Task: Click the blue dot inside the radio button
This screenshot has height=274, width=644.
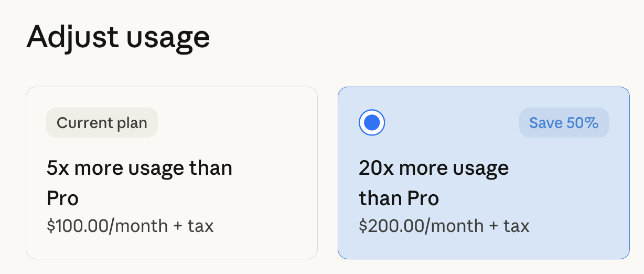Action: coord(372,123)
